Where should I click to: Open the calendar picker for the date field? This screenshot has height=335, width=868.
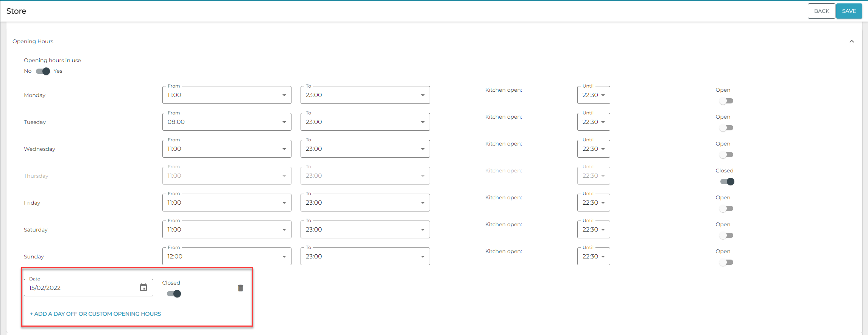click(x=143, y=288)
